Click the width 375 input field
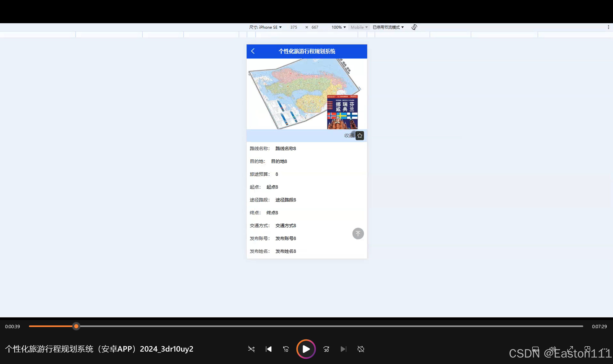613x364 pixels. click(x=294, y=27)
